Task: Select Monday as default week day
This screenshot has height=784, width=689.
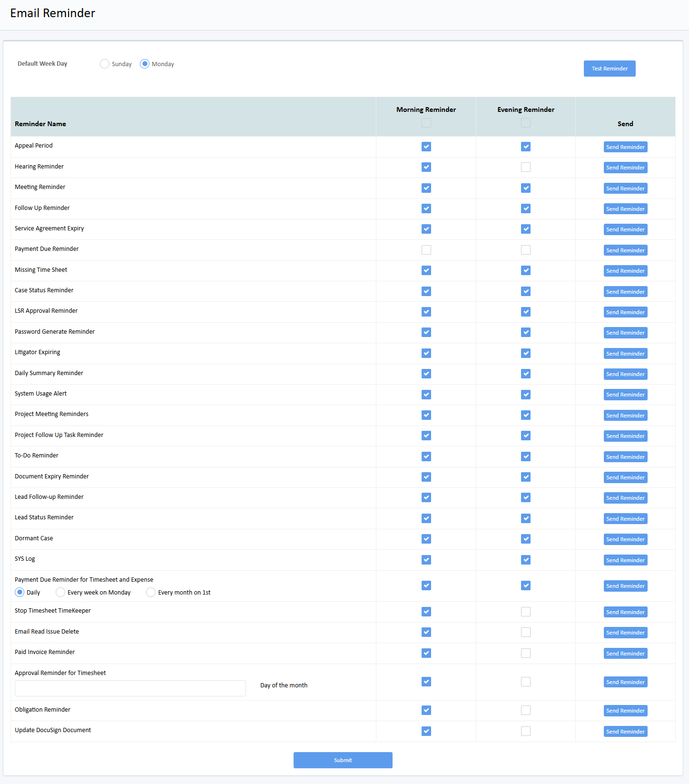Action: point(145,64)
